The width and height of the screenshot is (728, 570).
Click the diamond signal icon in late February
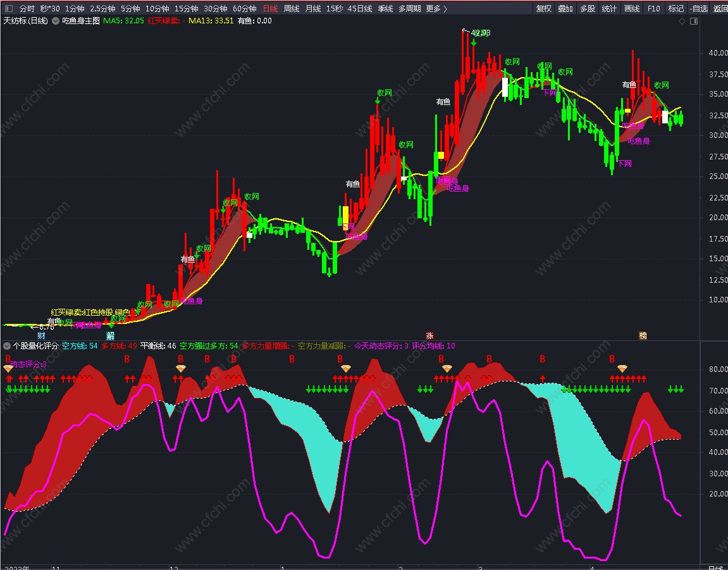pos(447,369)
